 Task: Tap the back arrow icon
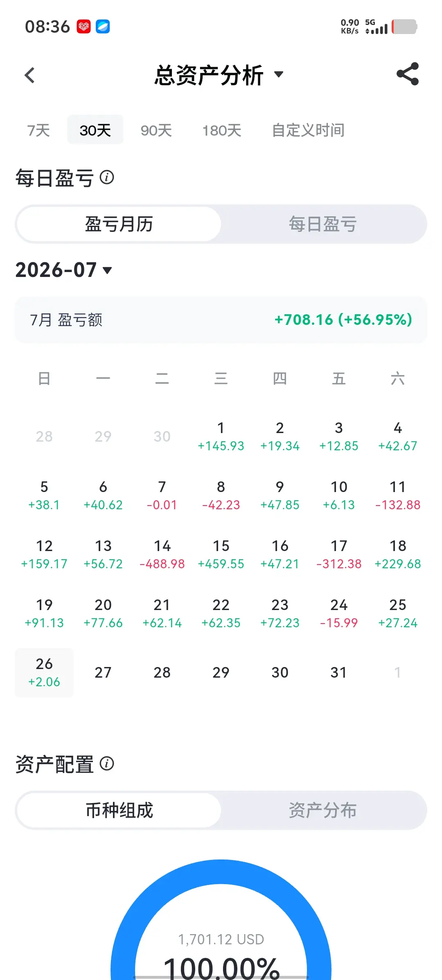pos(29,75)
